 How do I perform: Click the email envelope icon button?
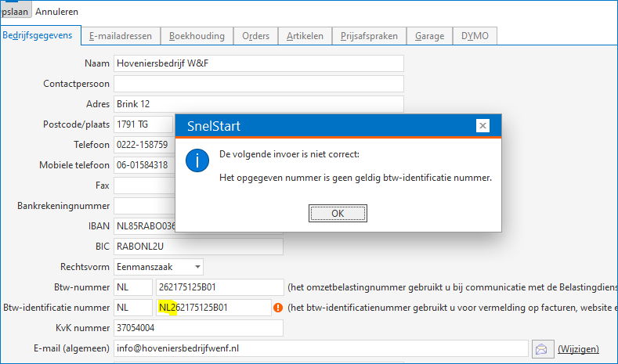click(543, 349)
